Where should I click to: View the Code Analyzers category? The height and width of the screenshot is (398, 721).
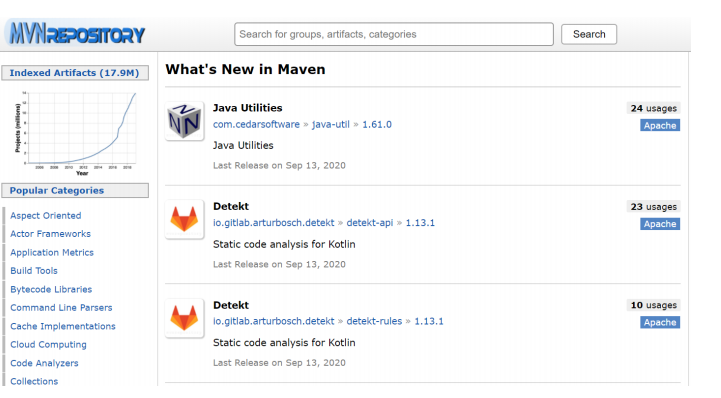pos(44,363)
